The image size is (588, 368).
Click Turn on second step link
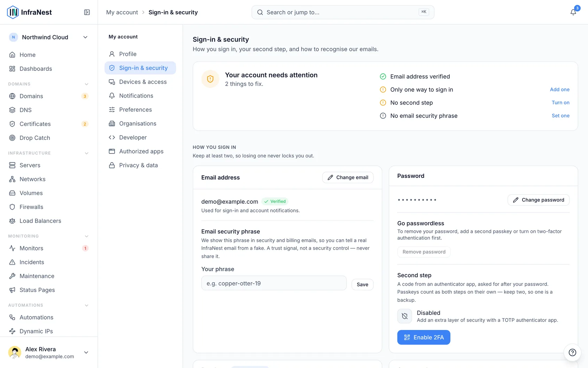pyautogui.click(x=560, y=103)
